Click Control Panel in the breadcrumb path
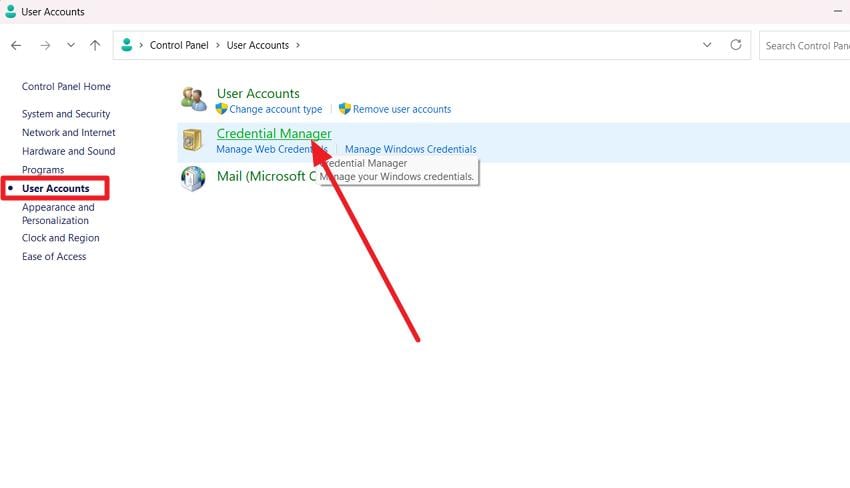The image size is (850, 488). point(179,46)
